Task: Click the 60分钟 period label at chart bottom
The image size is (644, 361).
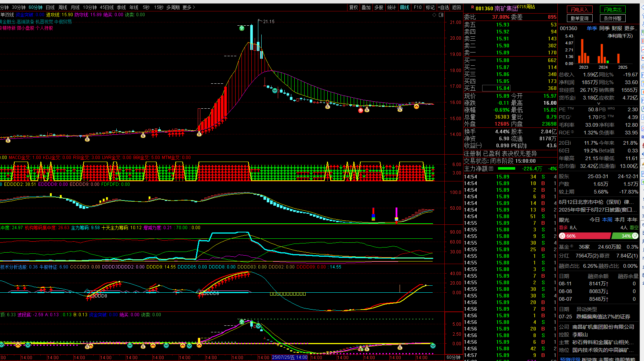Action: point(454,357)
